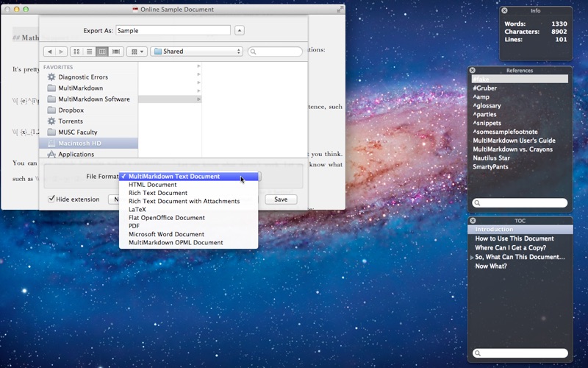Click the Back navigation arrow in save dialog
The height and width of the screenshot is (368, 588).
49,52
